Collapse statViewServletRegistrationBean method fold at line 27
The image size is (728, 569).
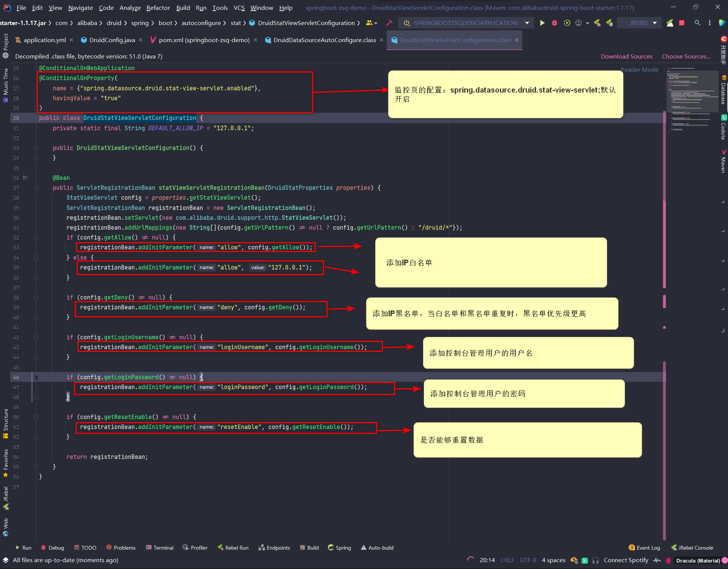(36, 188)
